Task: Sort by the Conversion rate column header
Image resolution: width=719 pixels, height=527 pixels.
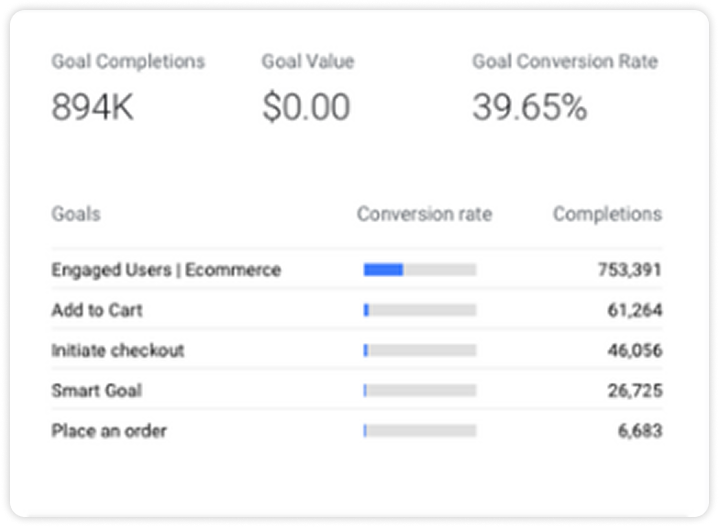Action: [424, 214]
